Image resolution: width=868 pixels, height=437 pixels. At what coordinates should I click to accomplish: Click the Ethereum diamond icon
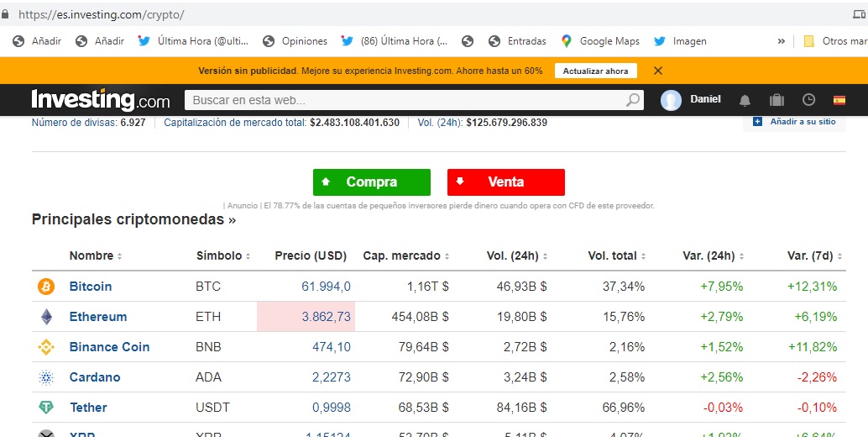click(46, 317)
